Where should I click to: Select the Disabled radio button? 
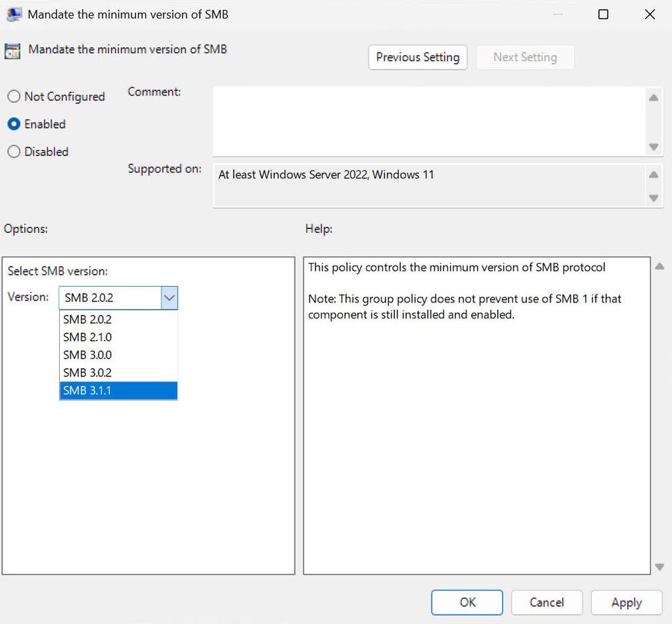tap(14, 151)
